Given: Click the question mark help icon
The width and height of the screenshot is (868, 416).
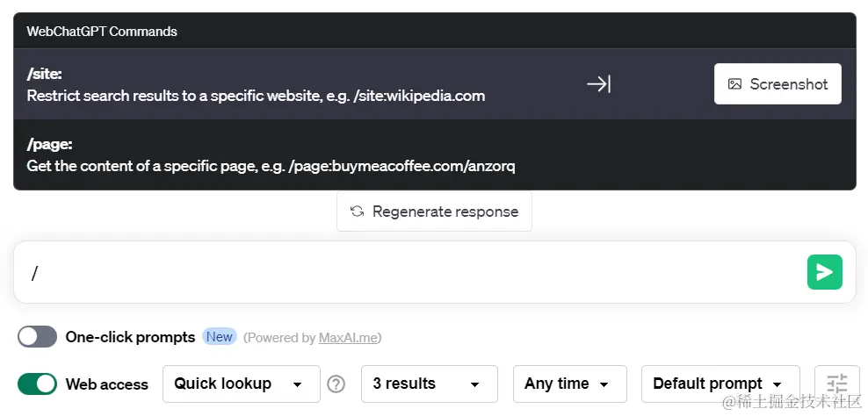Looking at the screenshot, I should [x=336, y=384].
